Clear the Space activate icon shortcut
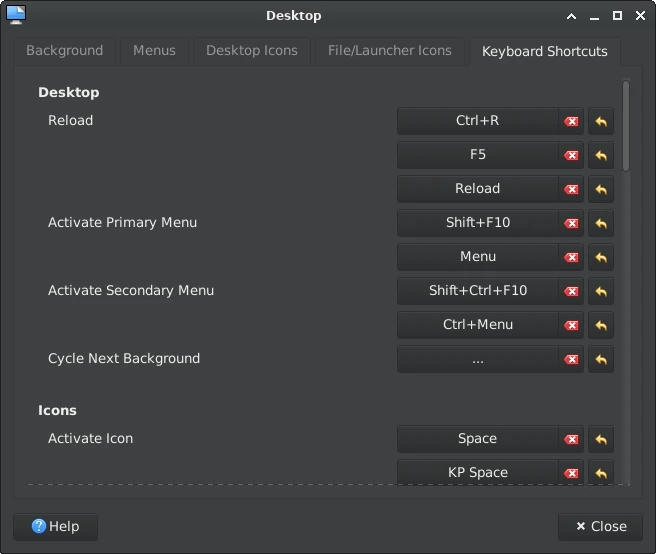The height and width of the screenshot is (554, 656). [571, 439]
